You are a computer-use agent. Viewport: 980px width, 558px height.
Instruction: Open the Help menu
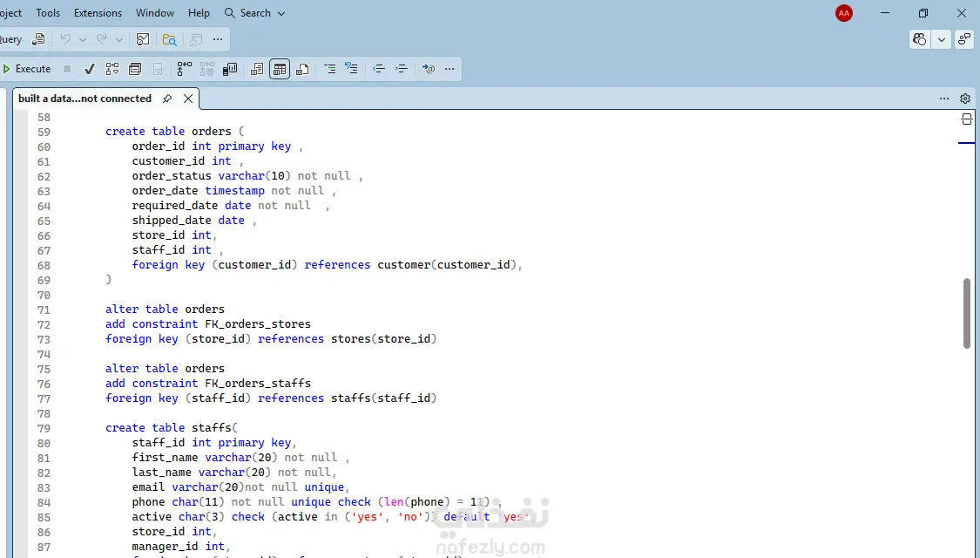pos(199,13)
